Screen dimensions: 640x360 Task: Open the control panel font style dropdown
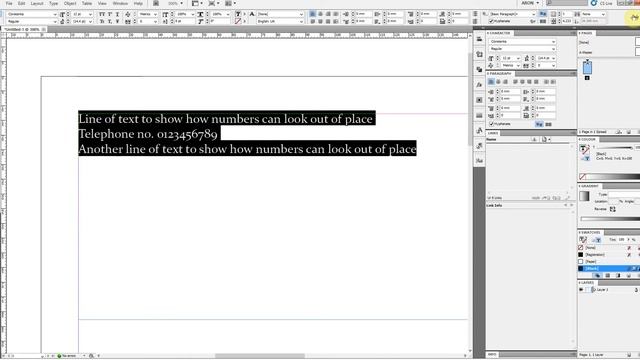(x=31, y=21)
